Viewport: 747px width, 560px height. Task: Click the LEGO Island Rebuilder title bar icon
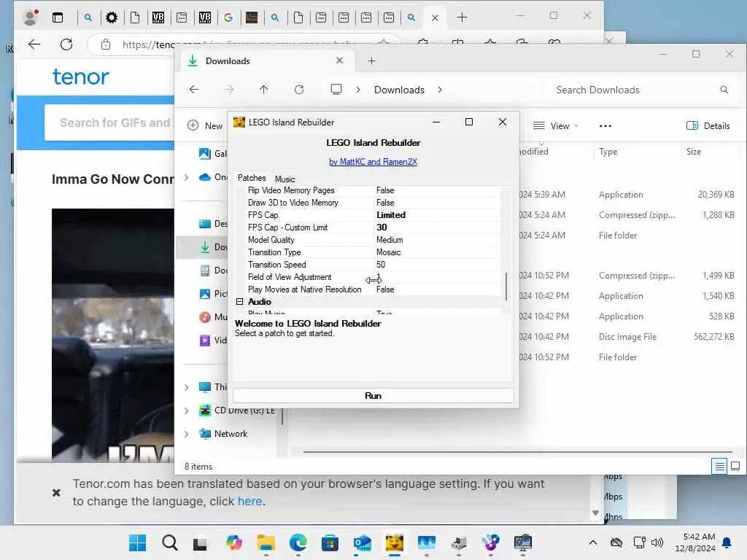pos(239,122)
